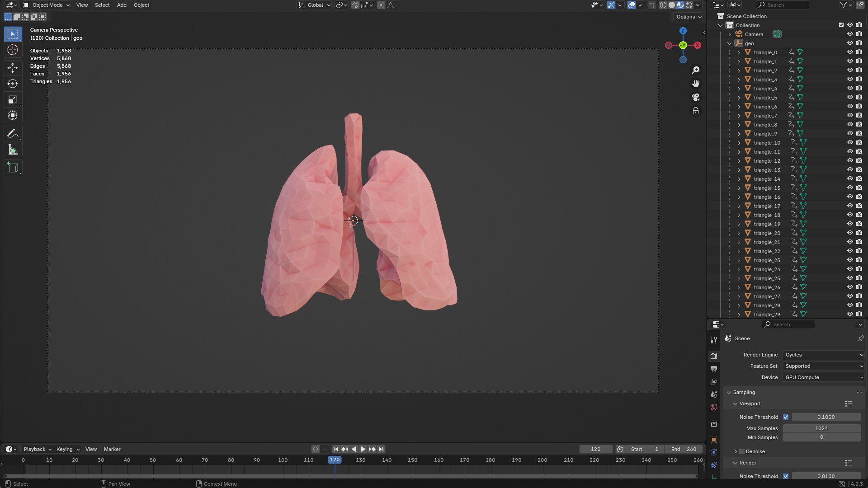Select the Rotate tool
This screenshot has width=868, height=488.
click(x=13, y=84)
